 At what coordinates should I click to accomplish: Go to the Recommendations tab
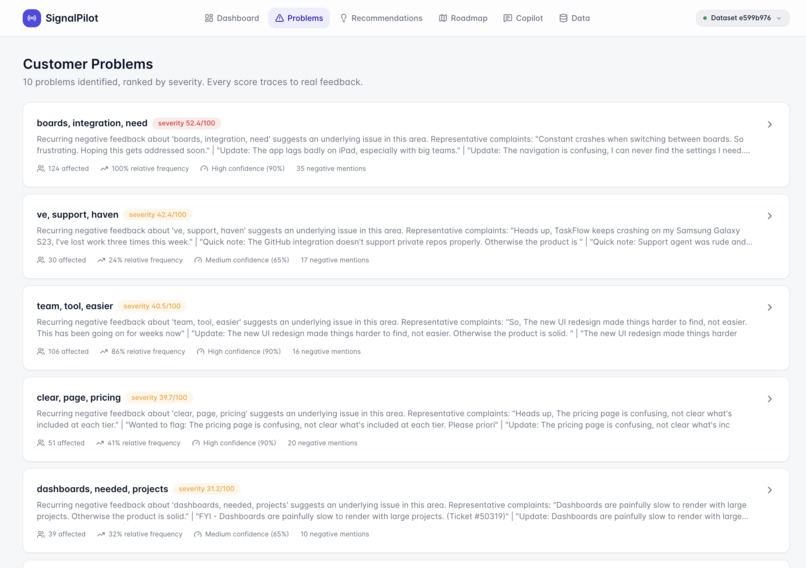(x=381, y=18)
